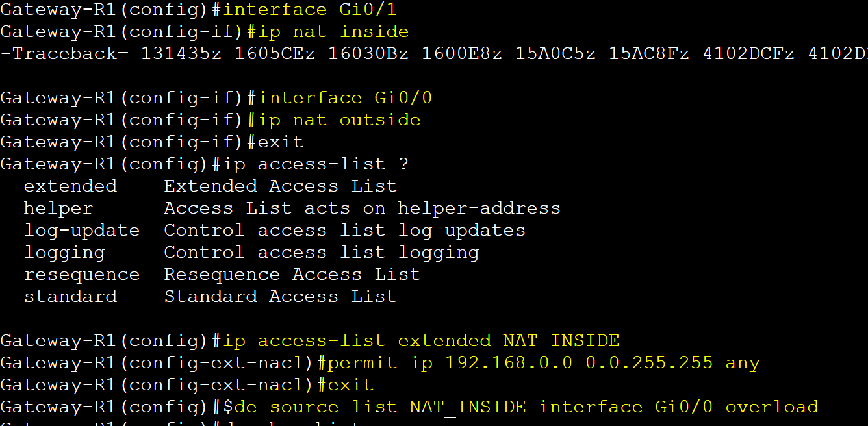This screenshot has height=426, width=868.
Task: Select the 'resequence' keyword option
Action: coord(82,275)
